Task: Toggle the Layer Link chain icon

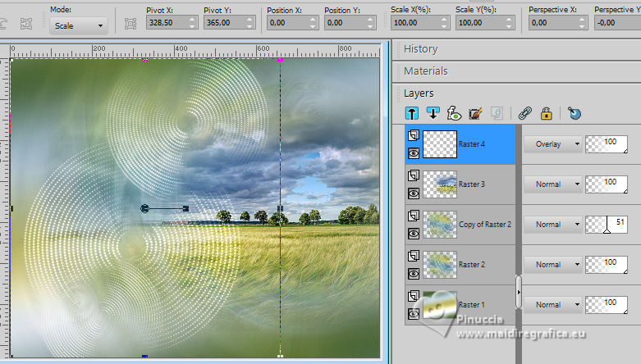Action: click(x=525, y=114)
